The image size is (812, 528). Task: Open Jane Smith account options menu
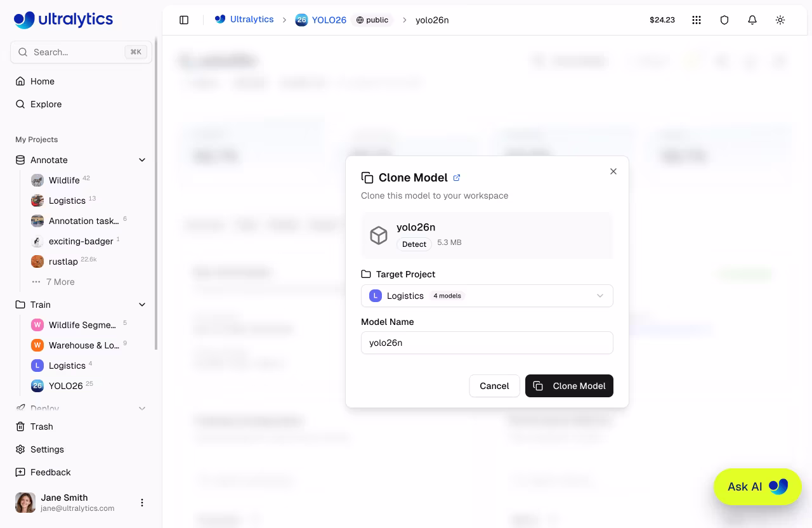[x=142, y=503]
